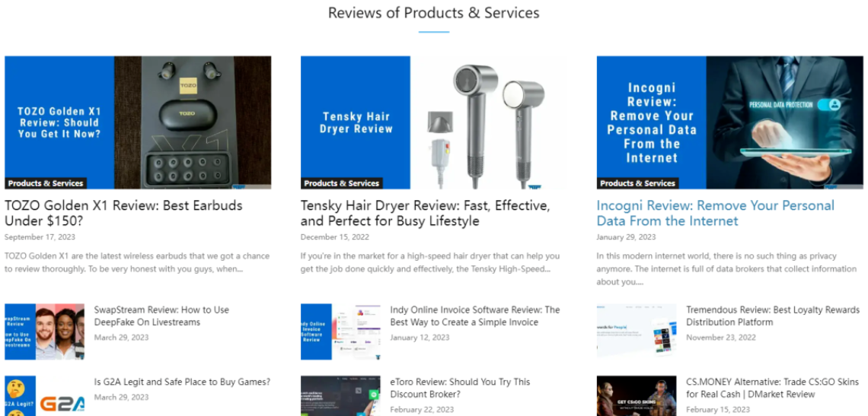
Task: Open Incogni Review: Remove Your Personal Data headline
Action: (x=715, y=213)
